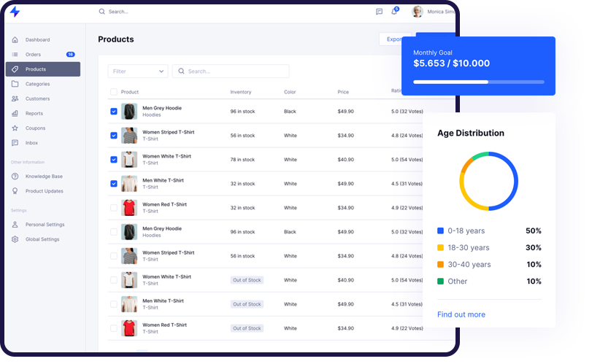Click the '78 in stock' inventory cell
The height and width of the screenshot is (364, 592).
tap(242, 160)
